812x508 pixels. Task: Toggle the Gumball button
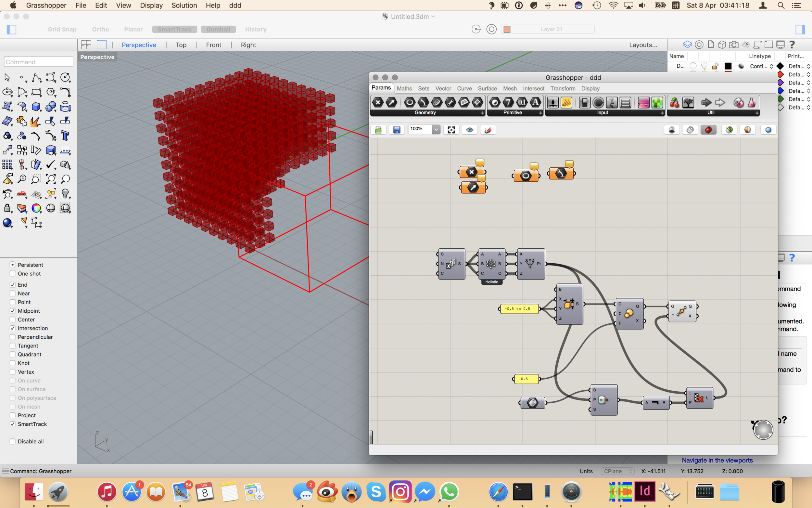[x=218, y=29]
